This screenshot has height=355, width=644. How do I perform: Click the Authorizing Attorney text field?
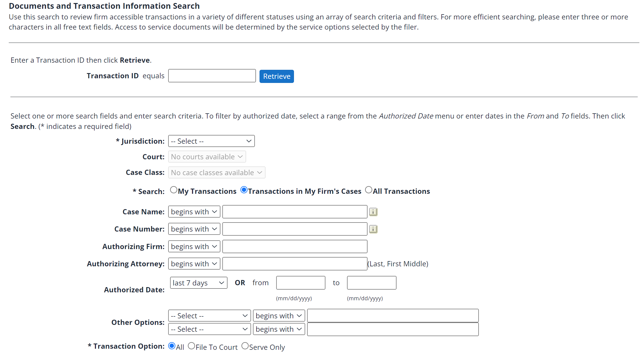[x=295, y=264]
